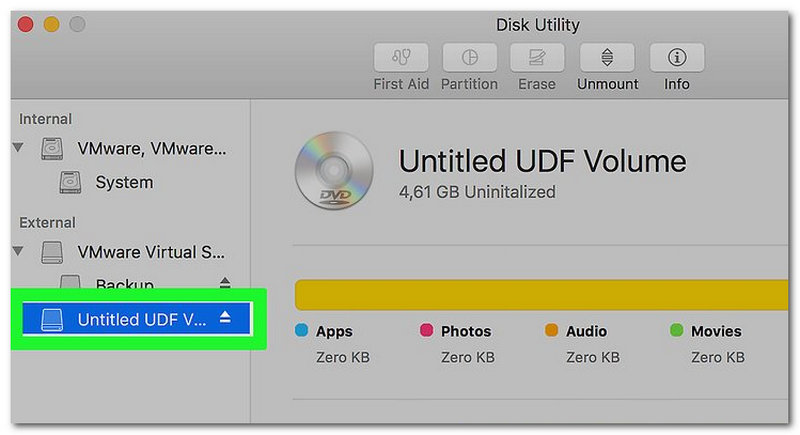Select the Backup volume in sidebar
800x435 pixels.
coord(124,283)
